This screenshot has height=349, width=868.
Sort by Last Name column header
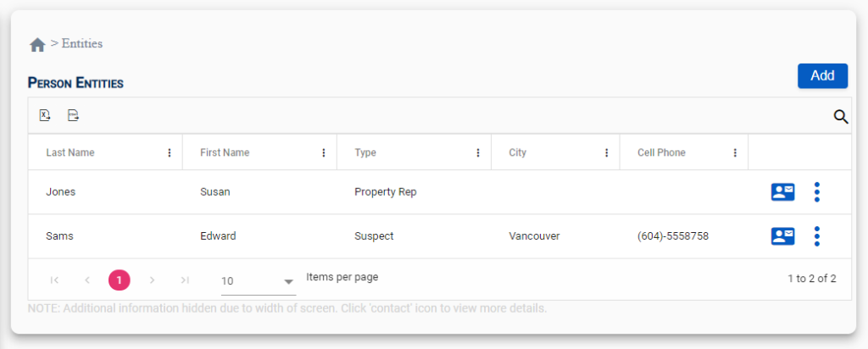[x=70, y=152]
